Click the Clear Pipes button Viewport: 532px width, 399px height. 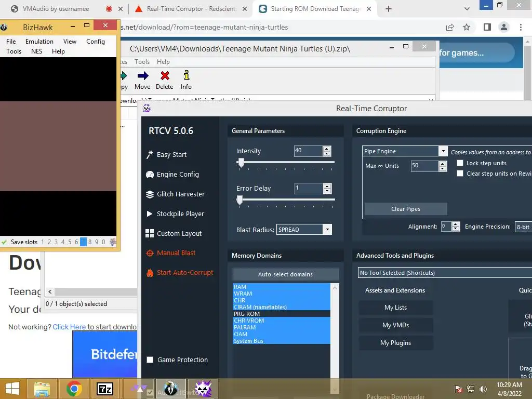click(405, 209)
